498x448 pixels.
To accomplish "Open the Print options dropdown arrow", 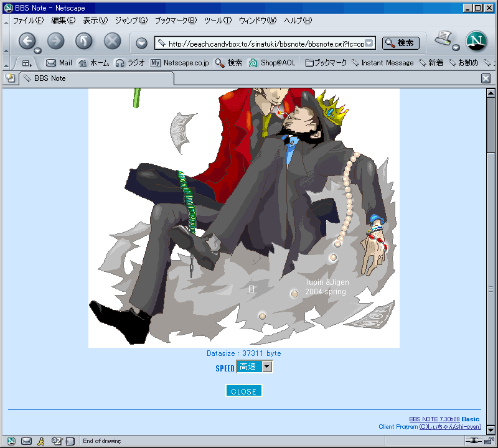I will tap(456, 48).
